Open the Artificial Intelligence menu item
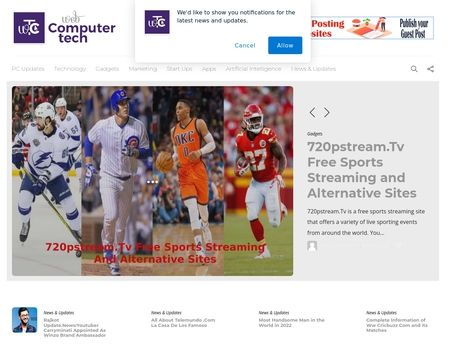The height and width of the screenshot is (360, 450). coord(253,69)
